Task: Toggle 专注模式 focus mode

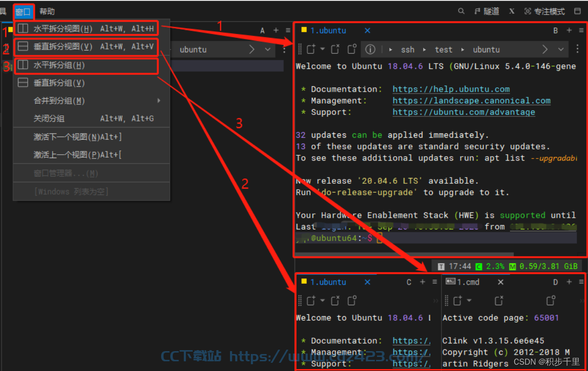Action: pyautogui.click(x=545, y=11)
